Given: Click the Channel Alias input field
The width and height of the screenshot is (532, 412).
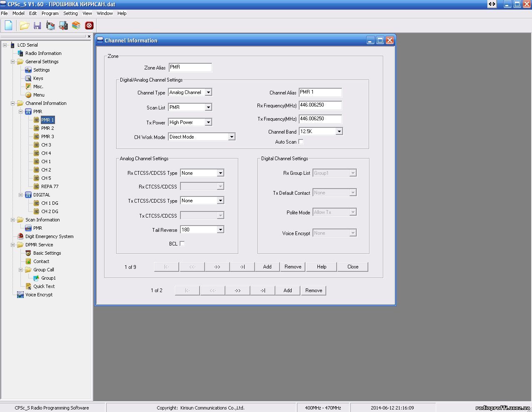Looking at the screenshot, I should point(320,92).
